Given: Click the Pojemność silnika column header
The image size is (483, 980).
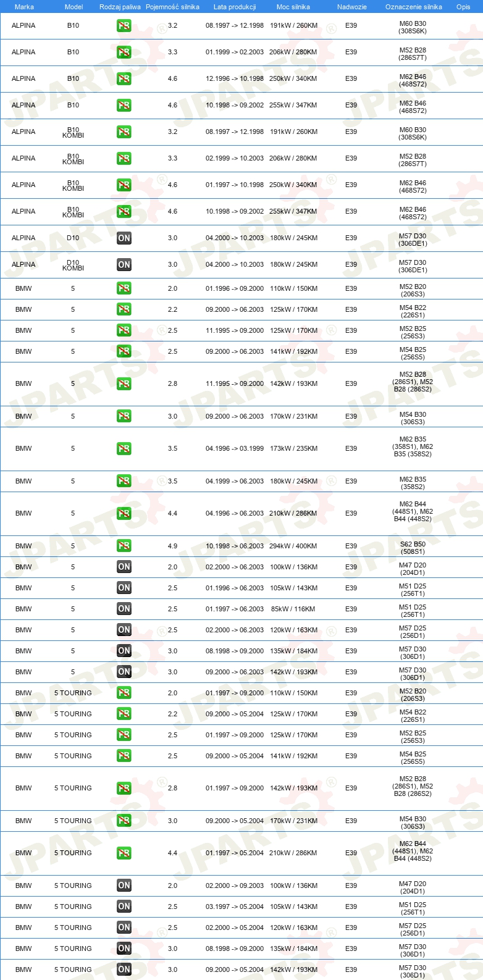Looking at the screenshot, I should (172, 7).
